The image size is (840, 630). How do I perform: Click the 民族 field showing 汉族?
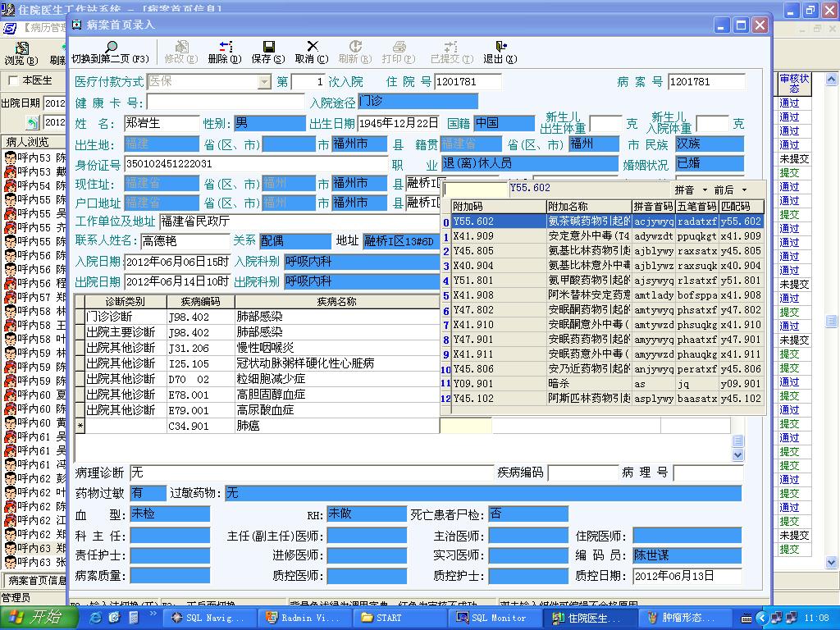pyautogui.click(x=710, y=144)
